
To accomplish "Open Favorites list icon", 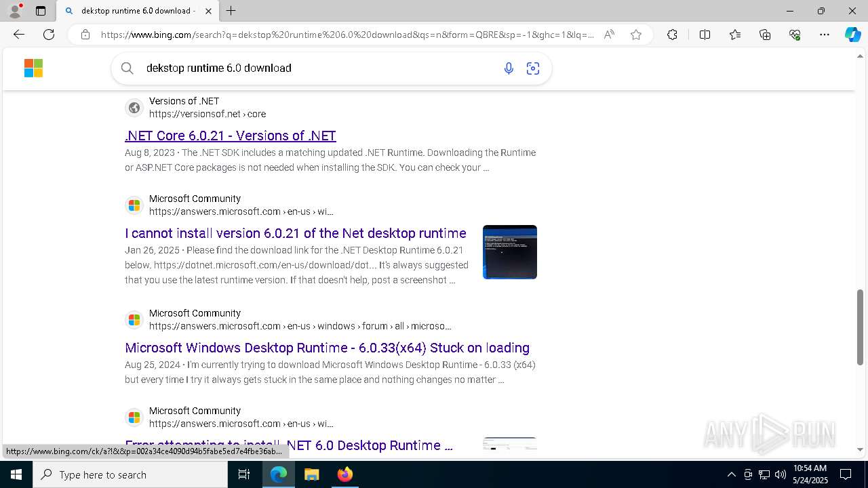I will pos(735,35).
